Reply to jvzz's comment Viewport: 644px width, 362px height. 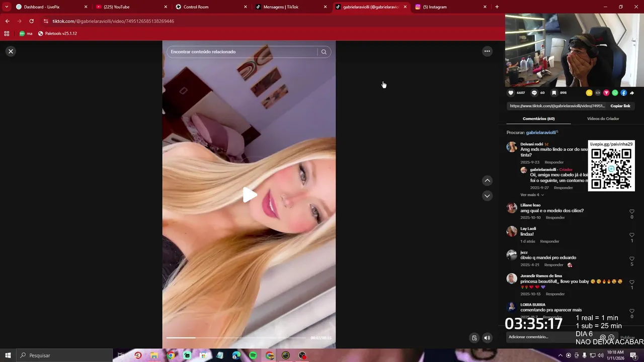[x=553, y=265]
